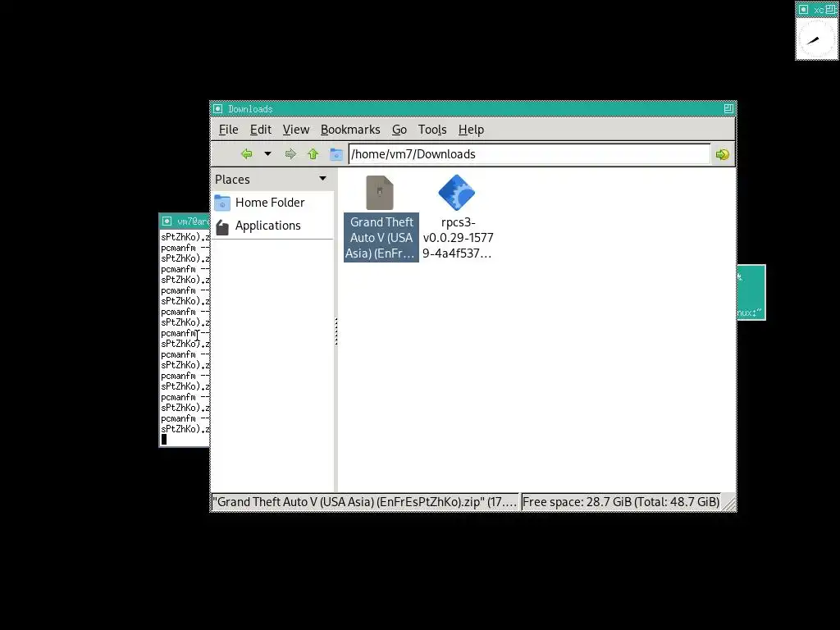Click the home folder toolbar icon
This screenshot has height=630, width=840.
[336, 154]
